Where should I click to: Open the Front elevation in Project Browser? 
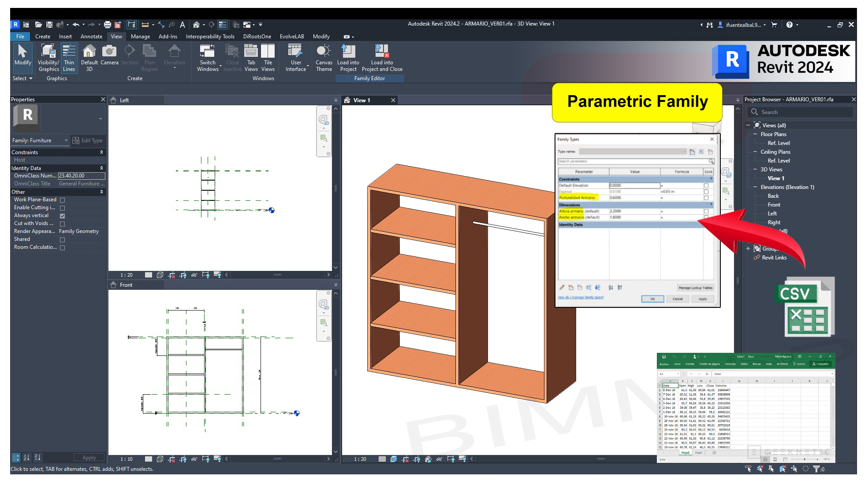point(774,205)
